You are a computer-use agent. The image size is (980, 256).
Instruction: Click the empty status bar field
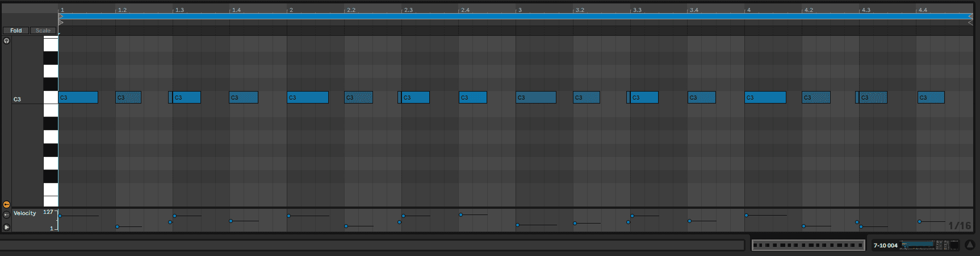pyautogui.click(x=372, y=245)
